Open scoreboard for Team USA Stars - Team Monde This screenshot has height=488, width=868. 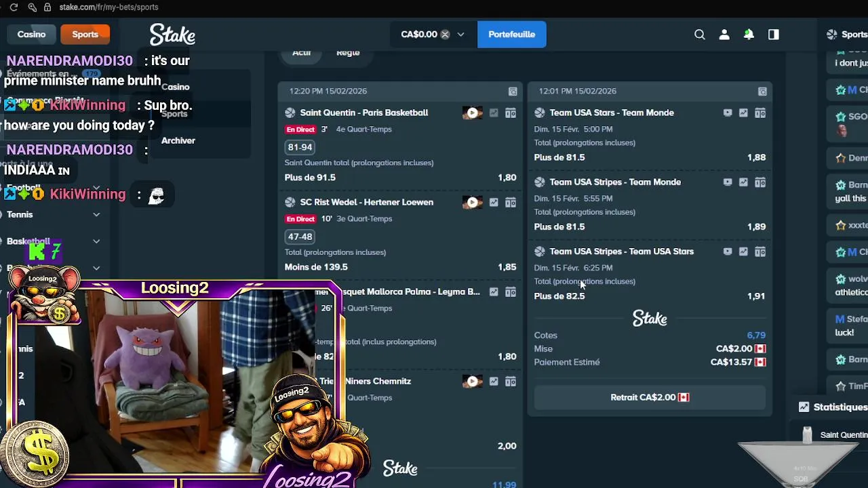click(x=760, y=113)
